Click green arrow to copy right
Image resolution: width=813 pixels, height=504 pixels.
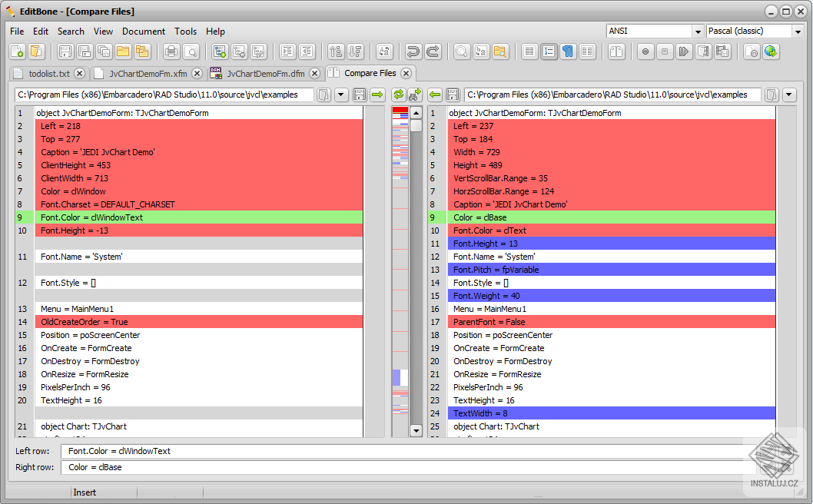(377, 94)
